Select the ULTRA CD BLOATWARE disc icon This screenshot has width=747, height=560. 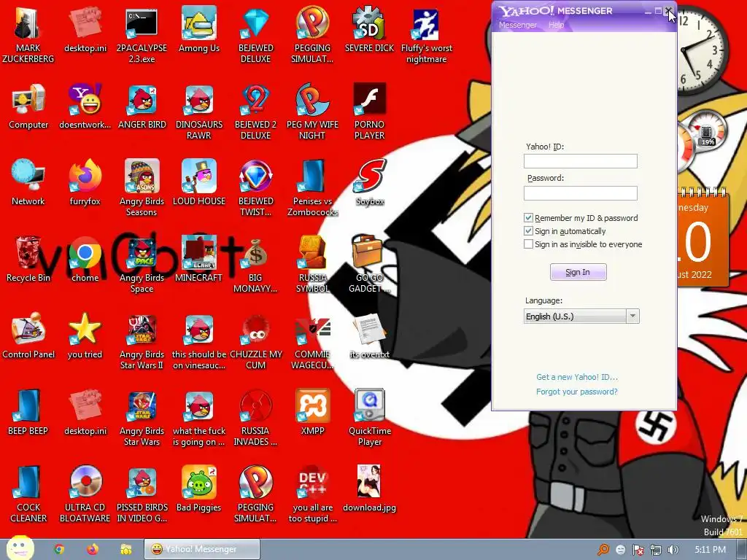[85, 495]
